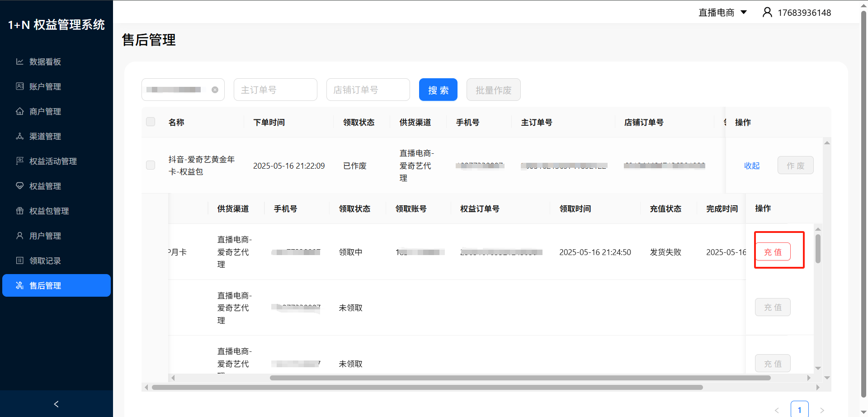This screenshot has height=417, width=868.
Task: Select page 1 in pagination
Action: (799, 410)
